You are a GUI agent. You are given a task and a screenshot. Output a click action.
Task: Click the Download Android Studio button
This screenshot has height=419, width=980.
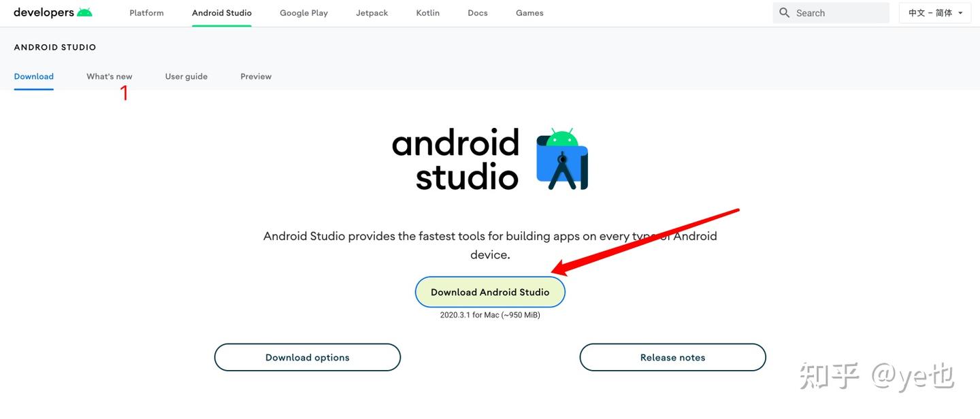click(x=490, y=292)
